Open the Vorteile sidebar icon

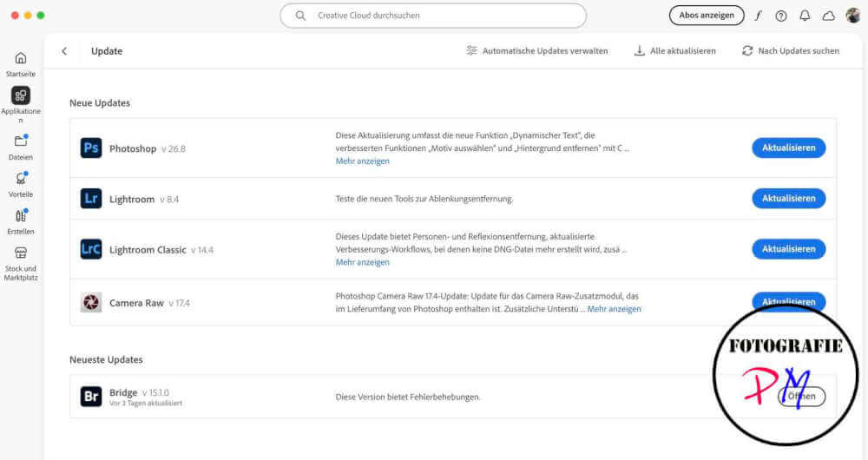21,178
